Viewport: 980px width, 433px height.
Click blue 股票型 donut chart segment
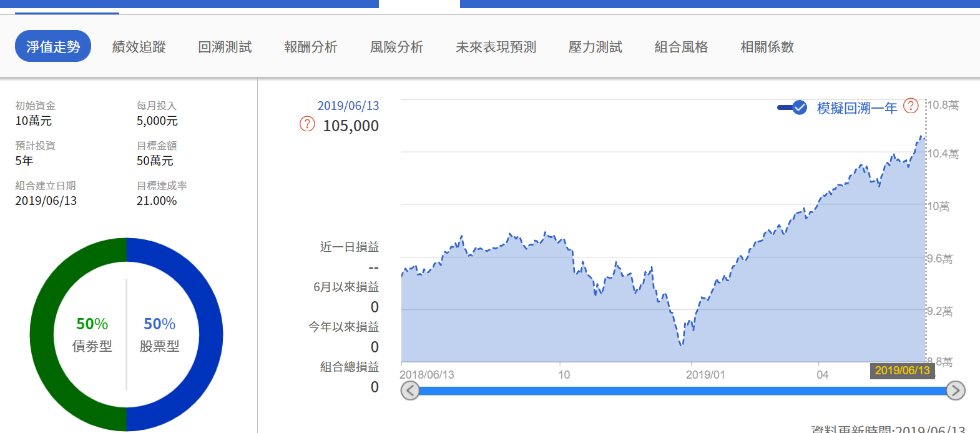210,334
